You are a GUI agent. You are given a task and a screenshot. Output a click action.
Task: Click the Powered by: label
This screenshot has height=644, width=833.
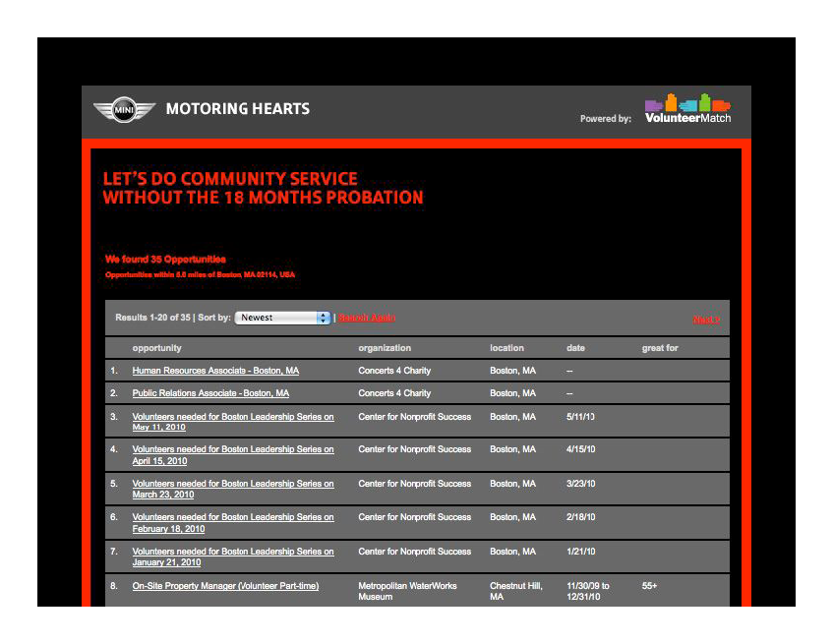pyautogui.click(x=606, y=119)
